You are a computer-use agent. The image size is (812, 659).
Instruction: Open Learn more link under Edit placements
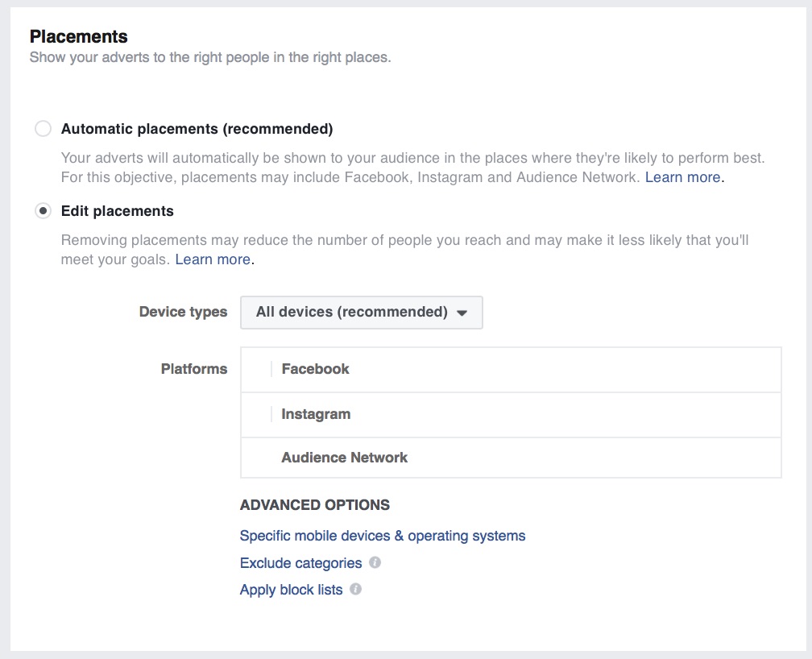213,259
